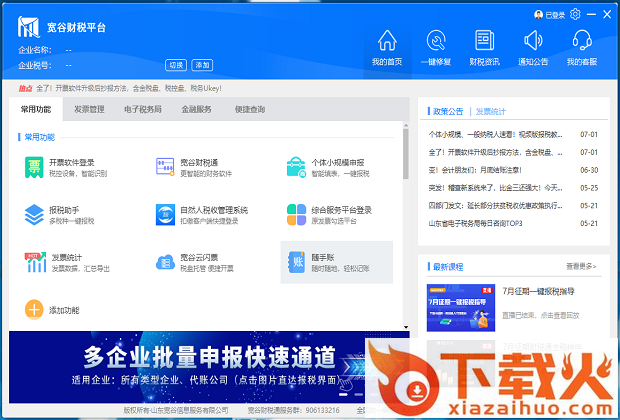Screen dimensions: 620x420
Task: Click the 企业税号 label
Action: coord(35,65)
